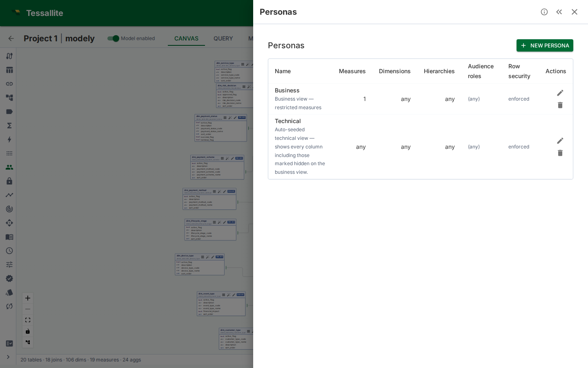
Task: Open the sync problem icon in sidebar
Action: (9, 306)
